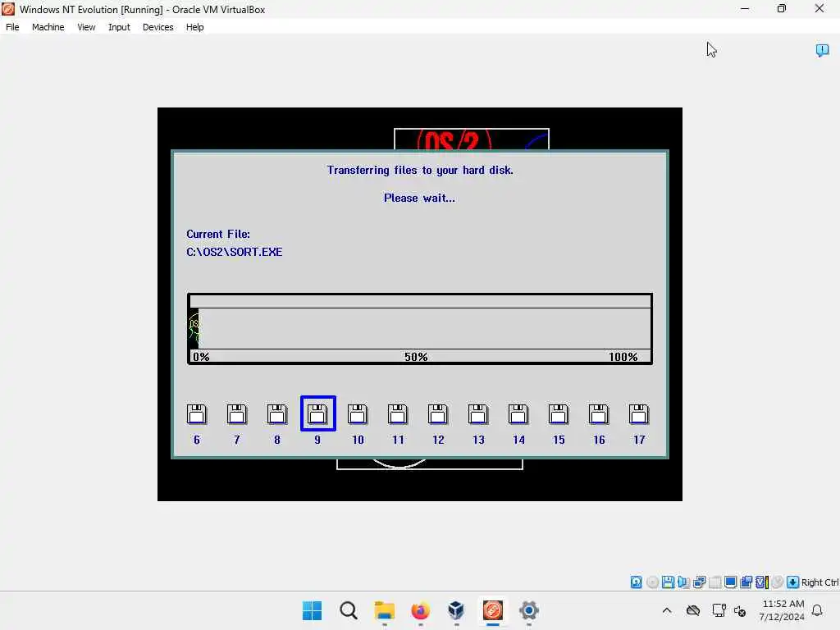Viewport: 840px width, 630px height.
Task: Click the shared folders status icon
Action: (x=746, y=582)
